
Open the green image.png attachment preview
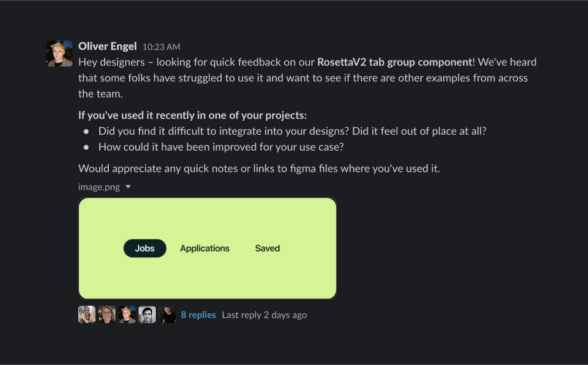(x=208, y=248)
